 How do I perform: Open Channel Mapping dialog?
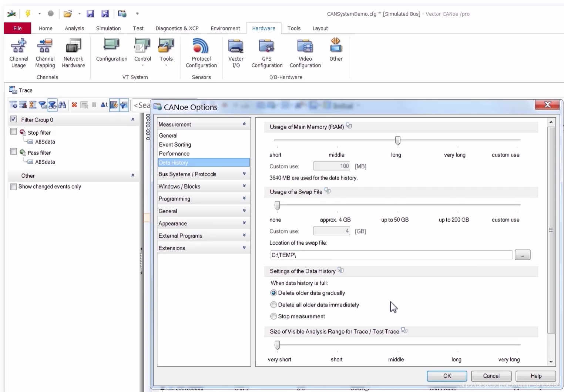point(45,53)
